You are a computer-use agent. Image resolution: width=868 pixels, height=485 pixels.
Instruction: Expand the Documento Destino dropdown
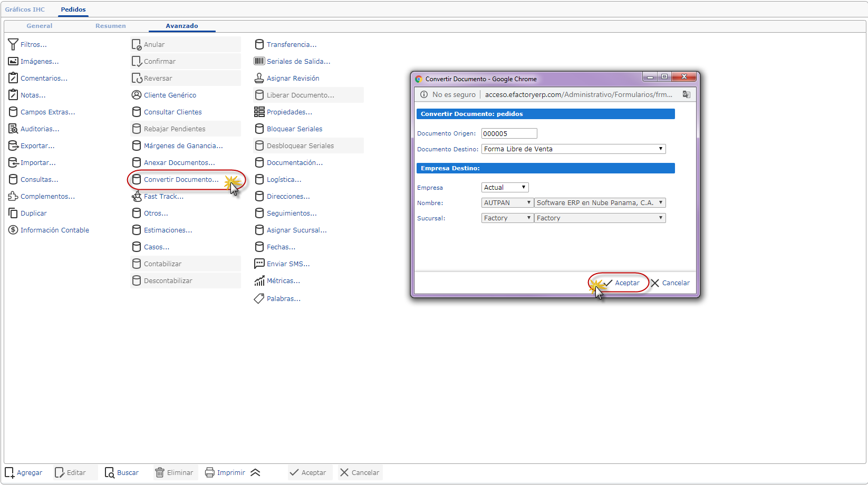(x=573, y=149)
